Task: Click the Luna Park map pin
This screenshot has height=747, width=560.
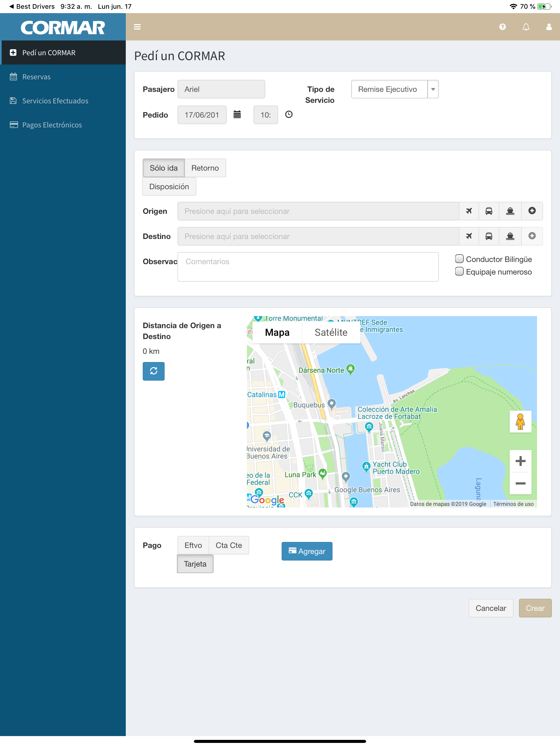Action: (323, 474)
